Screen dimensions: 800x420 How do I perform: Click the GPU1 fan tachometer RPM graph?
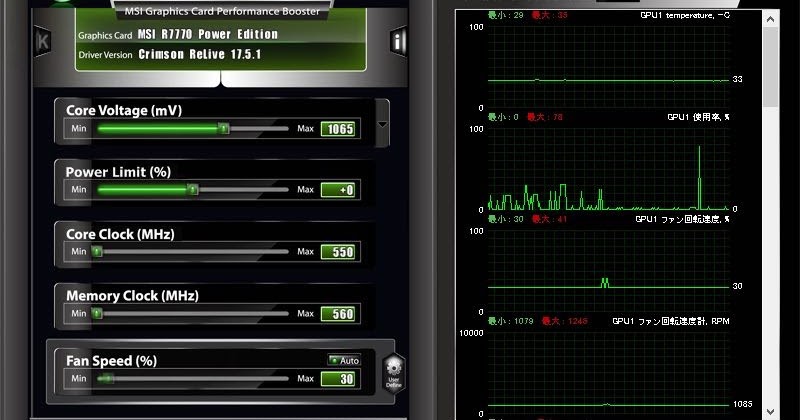(x=608, y=373)
